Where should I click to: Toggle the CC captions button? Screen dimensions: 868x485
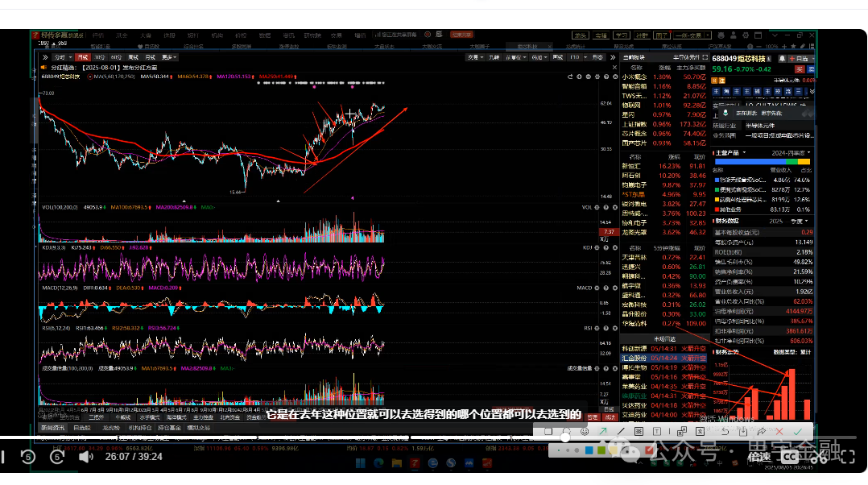(x=789, y=457)
